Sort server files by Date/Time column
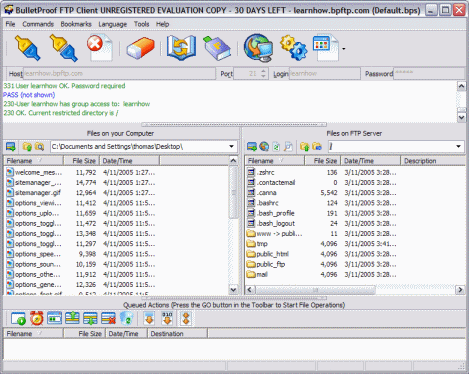Viewport: 469px width, 374px height. (x=371, y=161)
